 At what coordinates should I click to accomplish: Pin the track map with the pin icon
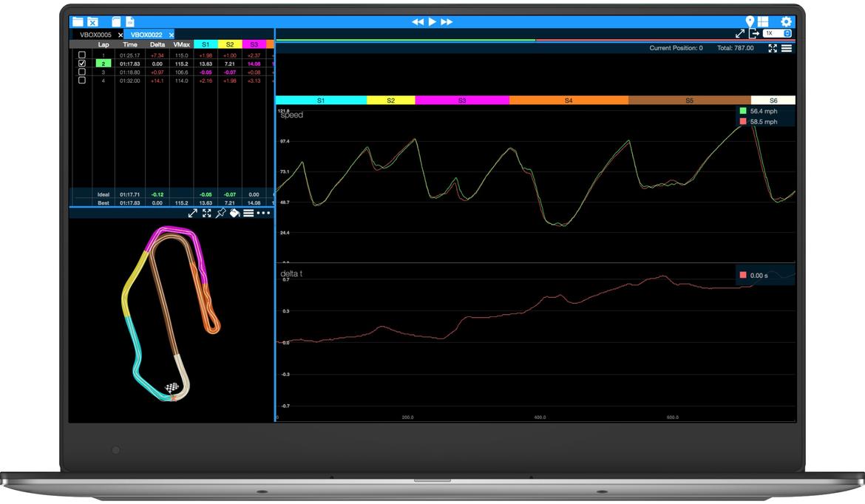(x=220, y=213)
